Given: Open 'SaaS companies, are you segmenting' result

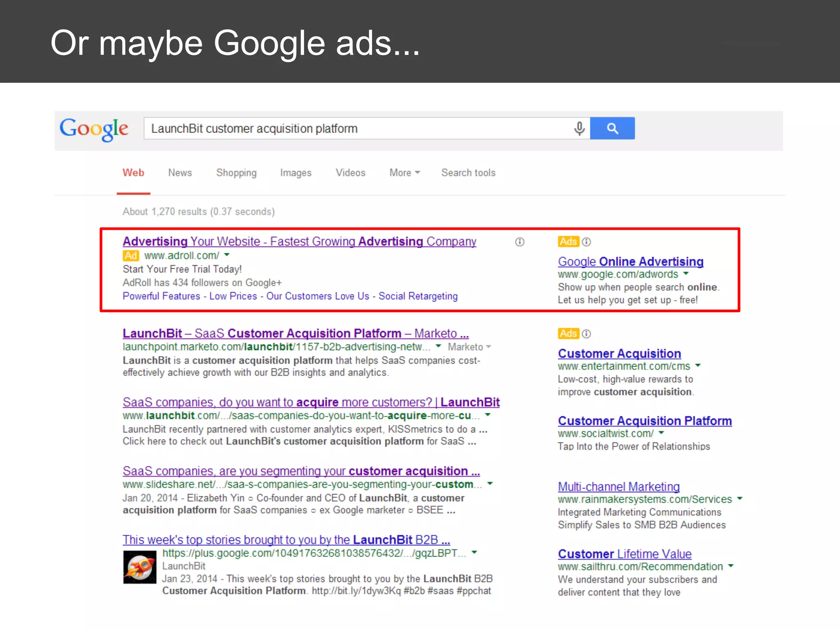Looking at the screenshot, I should (301, 471).
